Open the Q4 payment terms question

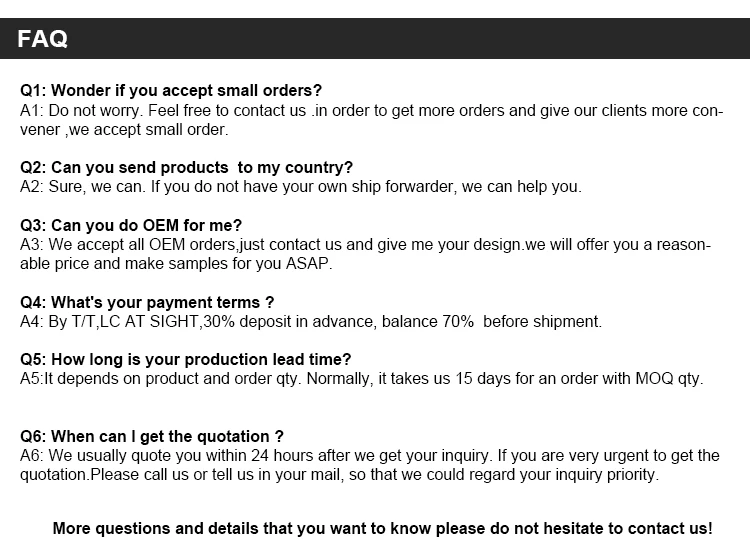point(147,302)
